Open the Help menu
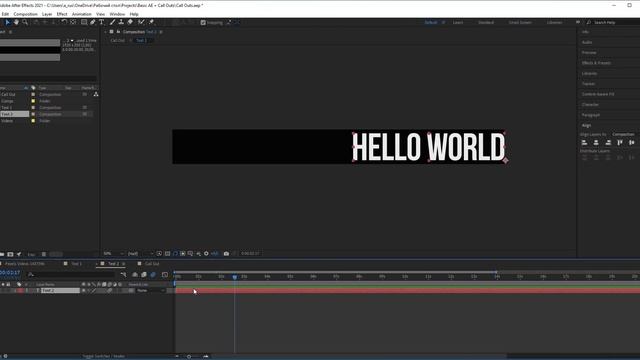 [134, 14]
